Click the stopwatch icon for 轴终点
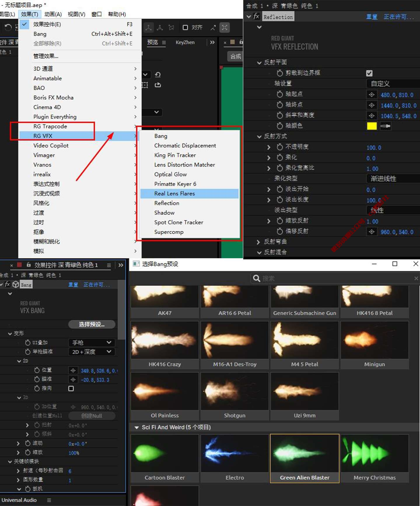420x506 pixels. coord(280,105)
